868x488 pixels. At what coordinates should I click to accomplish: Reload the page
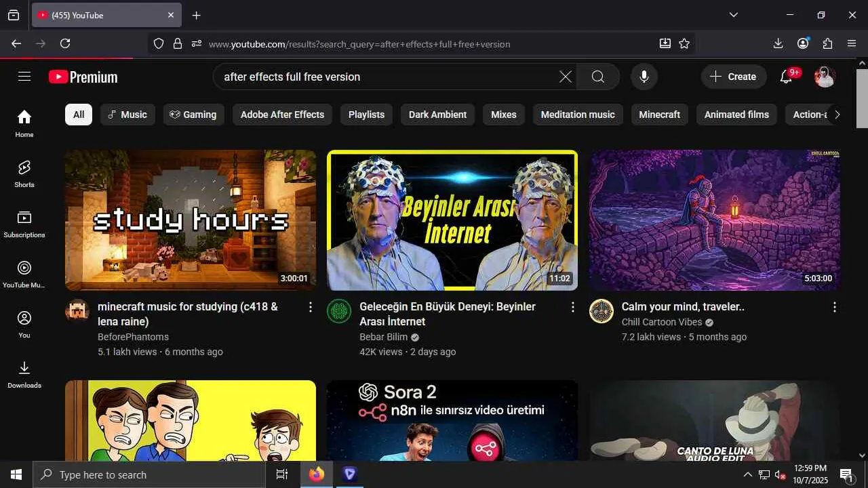[65, 43]
